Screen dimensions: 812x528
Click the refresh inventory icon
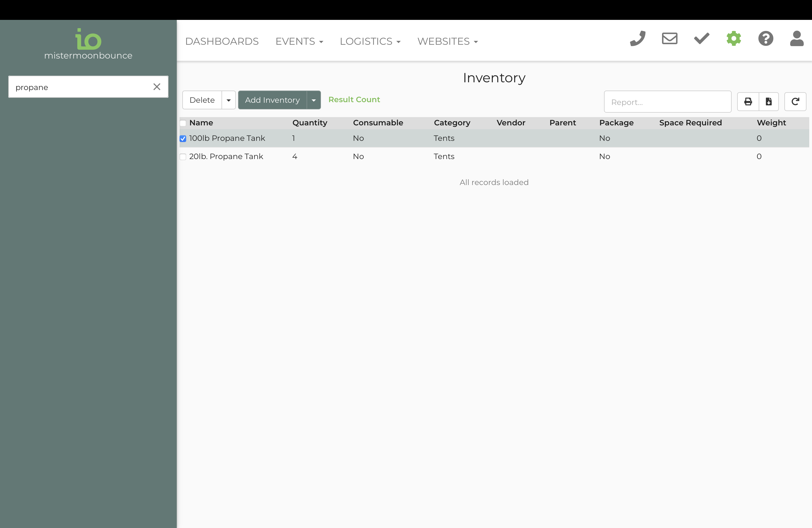point(795,102)
